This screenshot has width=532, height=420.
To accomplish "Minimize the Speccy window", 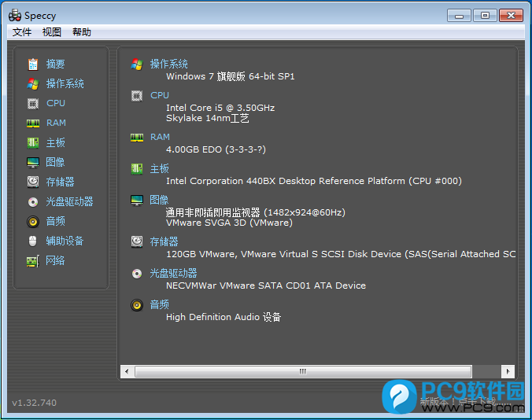I will point(459,16).
